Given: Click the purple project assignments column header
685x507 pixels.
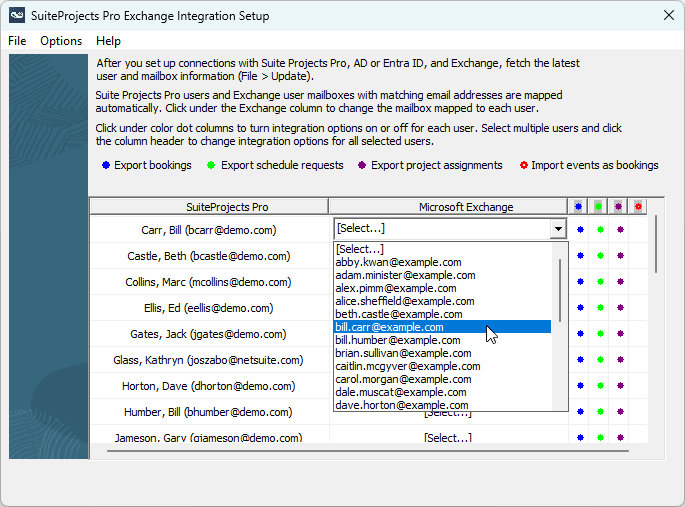Looking at the screenshot, I should point(618,207).
